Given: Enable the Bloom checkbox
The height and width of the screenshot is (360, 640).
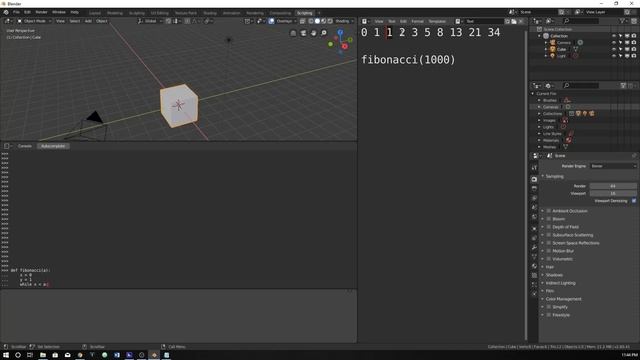Looking at the screenshot, I should point(549,219).
